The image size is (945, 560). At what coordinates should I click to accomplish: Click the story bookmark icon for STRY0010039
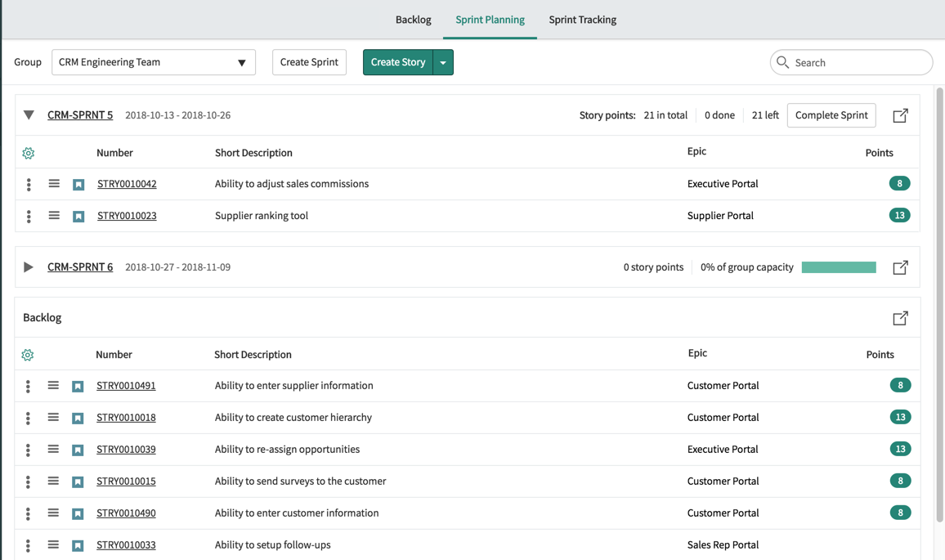(x=78, y=450)
